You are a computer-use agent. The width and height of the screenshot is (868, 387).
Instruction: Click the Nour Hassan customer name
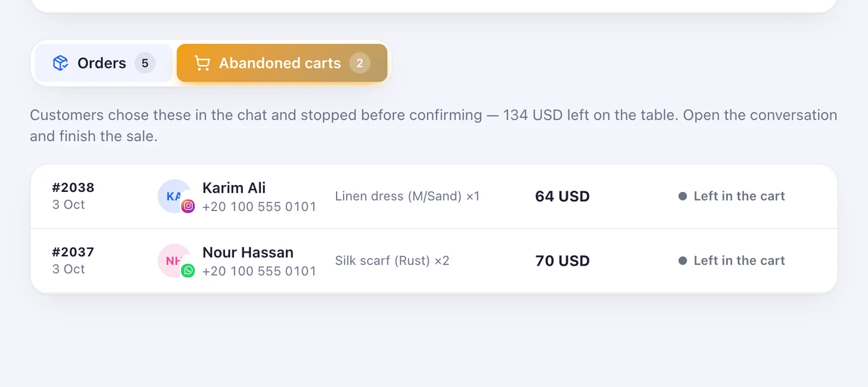coord(248,252)
